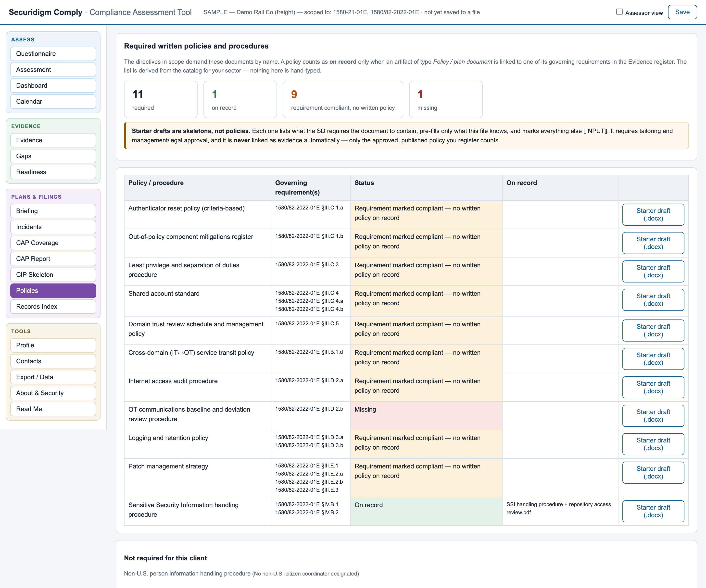Select the active Policies nav item

point(53,291)
